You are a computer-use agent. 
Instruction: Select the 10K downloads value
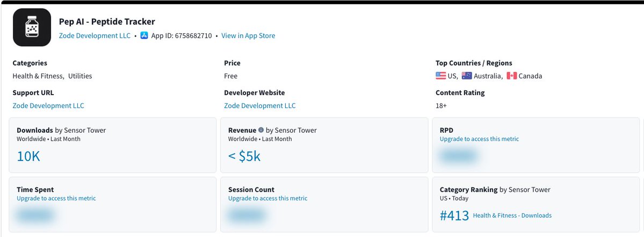point(28,156)
